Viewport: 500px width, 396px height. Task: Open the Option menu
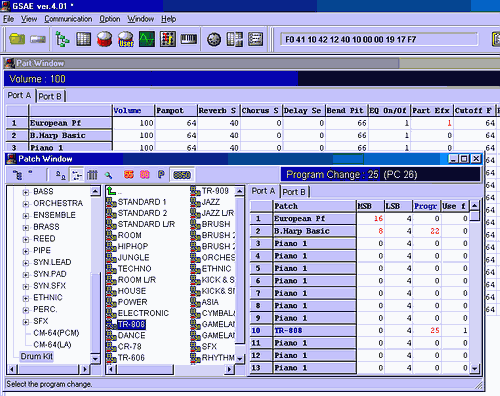pyautogui.click(x=110, y=19)
